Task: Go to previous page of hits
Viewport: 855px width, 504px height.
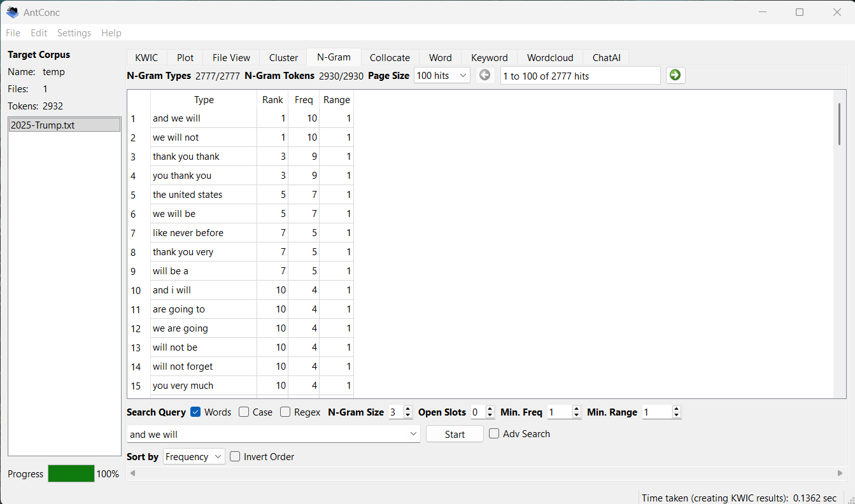Action: pyautogui.click(x=485, y=76)
